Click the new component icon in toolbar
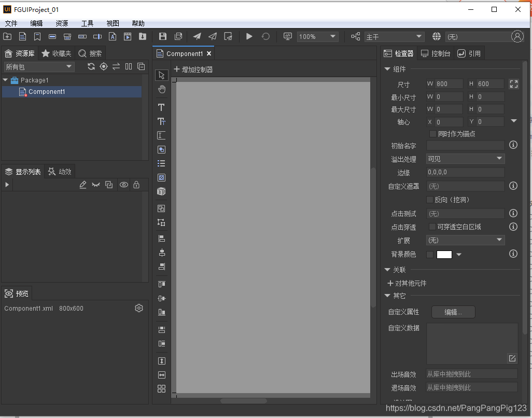532x418 pixels. [22, 36]
